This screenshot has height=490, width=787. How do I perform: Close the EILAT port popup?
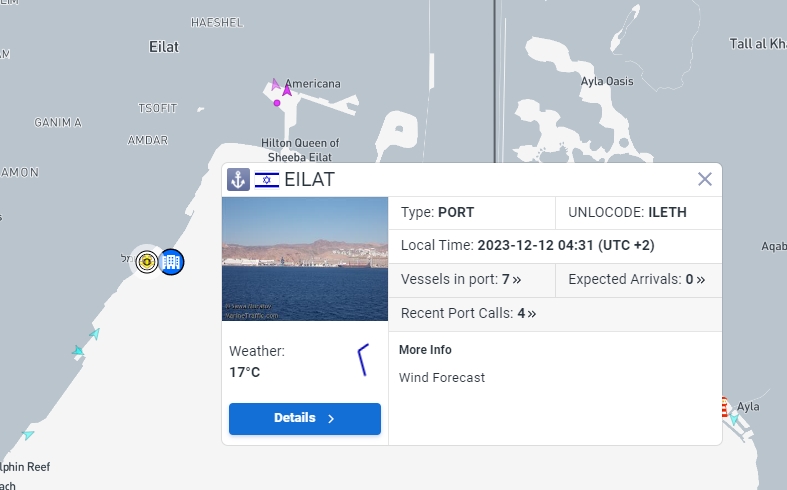point(705,179)
